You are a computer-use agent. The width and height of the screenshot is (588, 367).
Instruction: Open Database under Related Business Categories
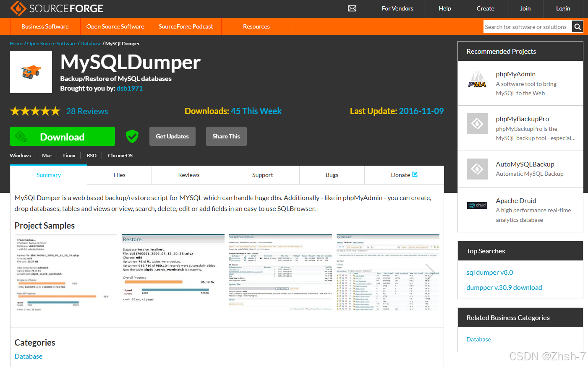(478, 339)
